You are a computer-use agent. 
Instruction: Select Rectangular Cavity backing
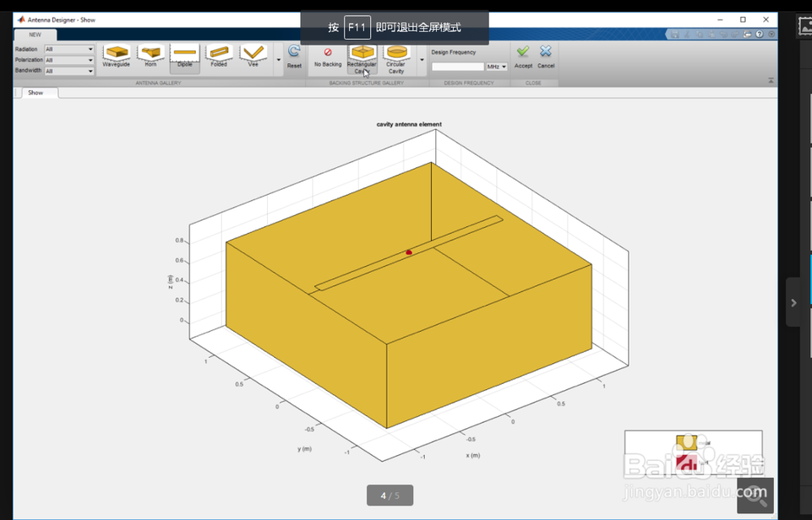coord(362,58)
